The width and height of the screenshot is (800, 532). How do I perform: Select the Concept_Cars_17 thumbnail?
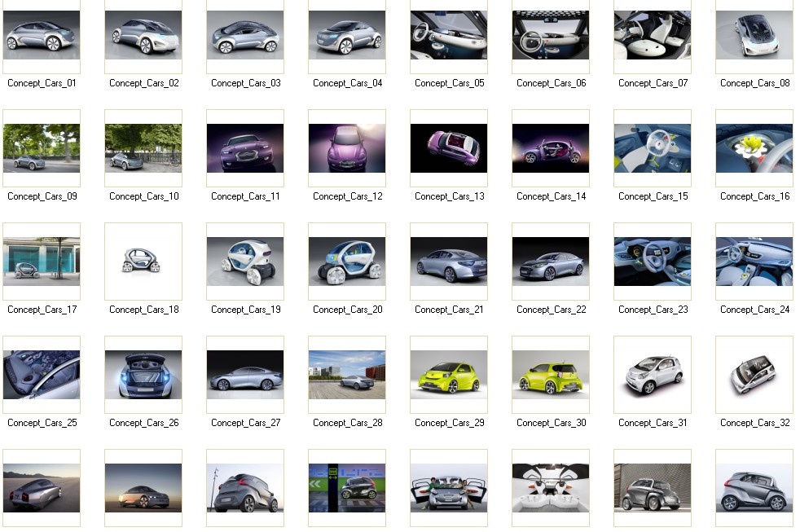tap(42, 262)
